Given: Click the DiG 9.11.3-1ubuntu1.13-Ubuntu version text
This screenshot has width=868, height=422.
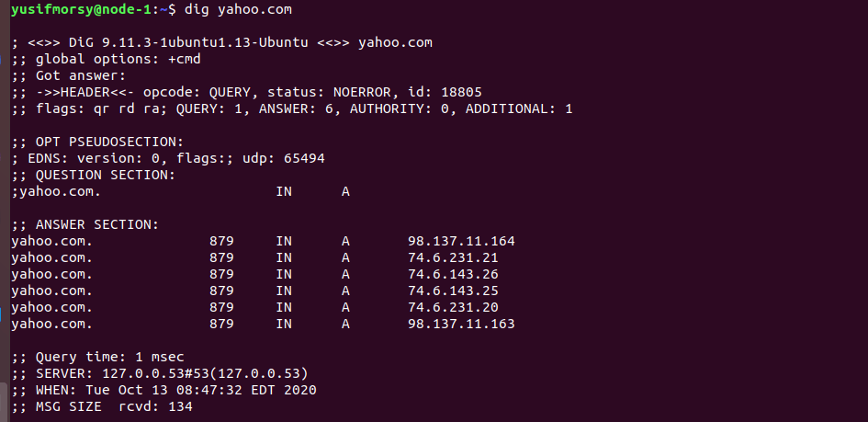Looking at the screenshot, I should point(188,42).
